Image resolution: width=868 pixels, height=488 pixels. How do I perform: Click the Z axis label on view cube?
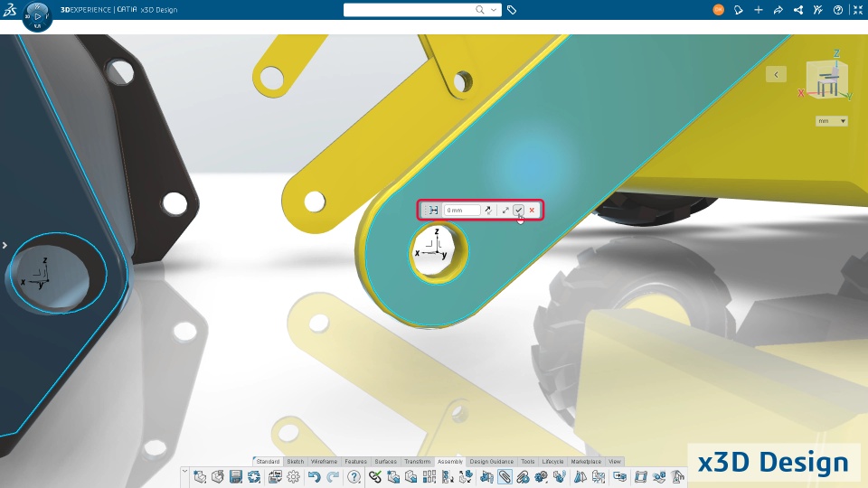pos(836,53)
